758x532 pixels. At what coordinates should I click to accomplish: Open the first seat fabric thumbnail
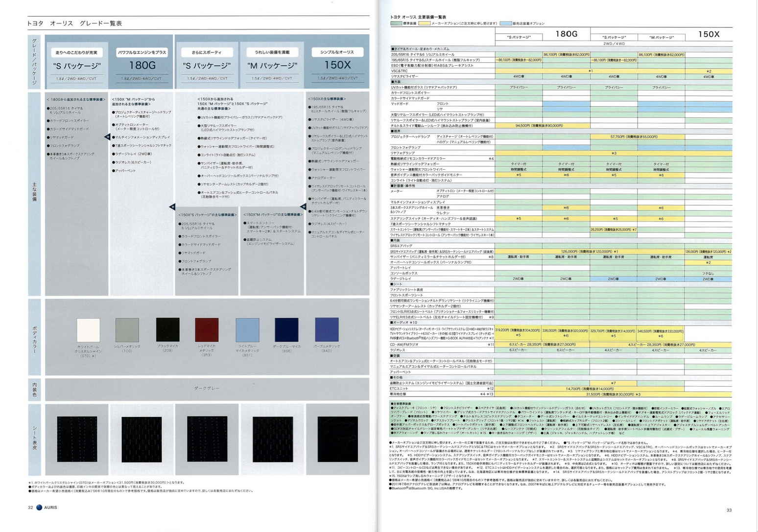pos(77,439)
